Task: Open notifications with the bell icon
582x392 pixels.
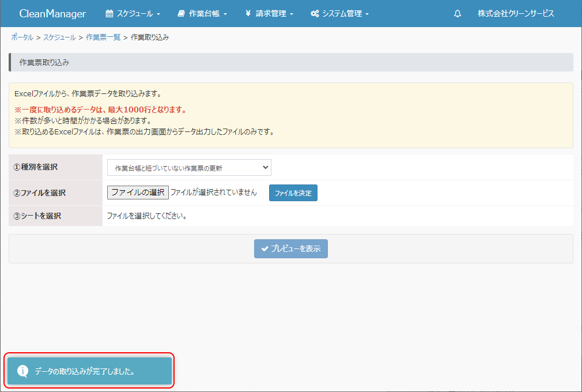Action: pos(458,14)
